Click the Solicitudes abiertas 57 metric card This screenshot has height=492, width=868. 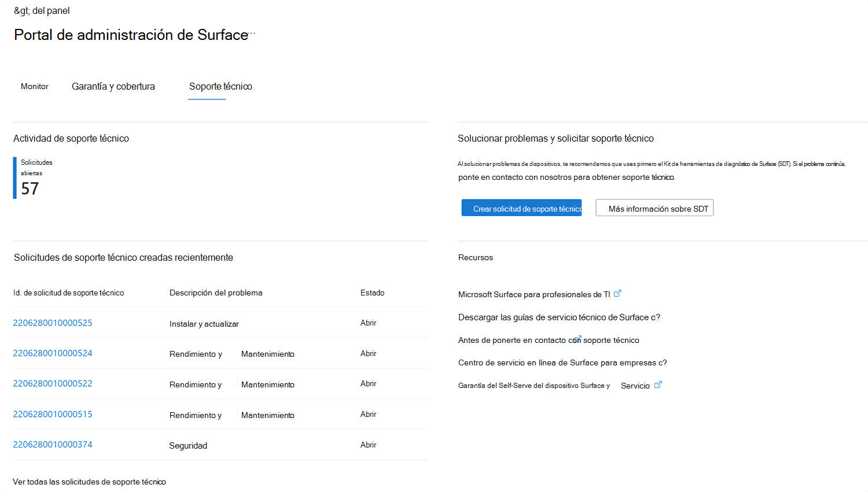(33, 176)
